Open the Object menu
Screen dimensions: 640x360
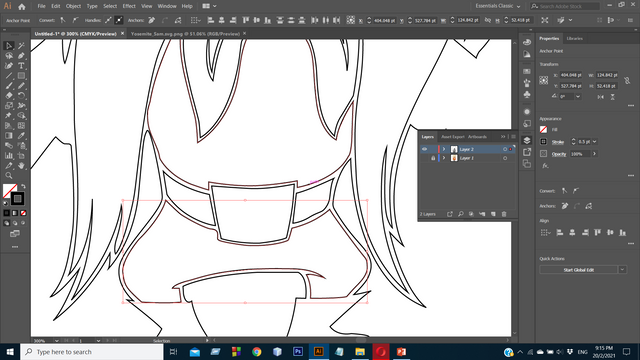point(73,6)
